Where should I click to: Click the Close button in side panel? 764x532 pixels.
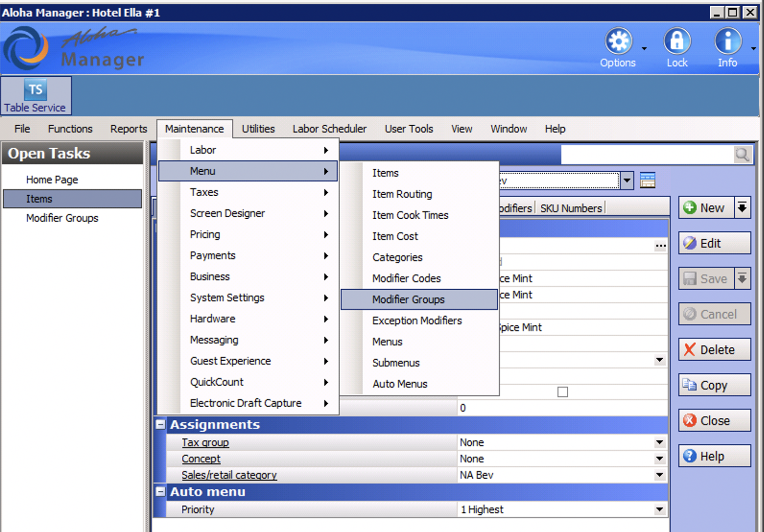(715, 421)
